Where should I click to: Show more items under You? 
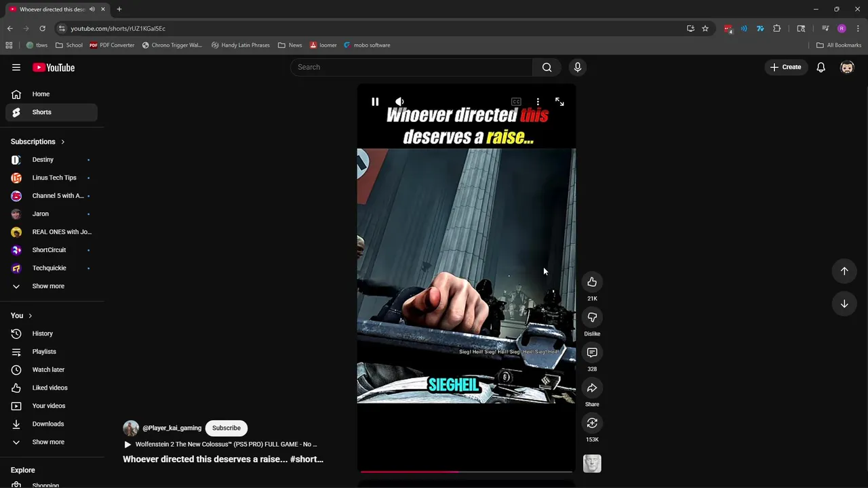[52, 442]
